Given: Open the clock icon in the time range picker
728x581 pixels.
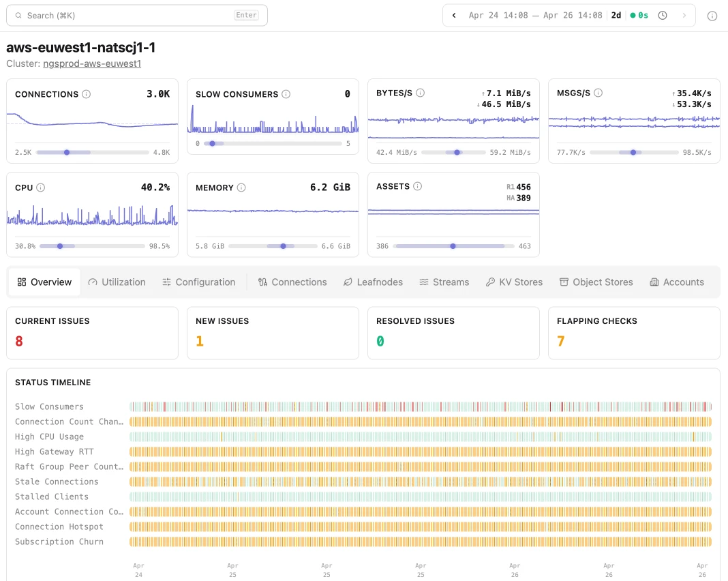Looking at the screenshot, I should [x=663, y=15].
